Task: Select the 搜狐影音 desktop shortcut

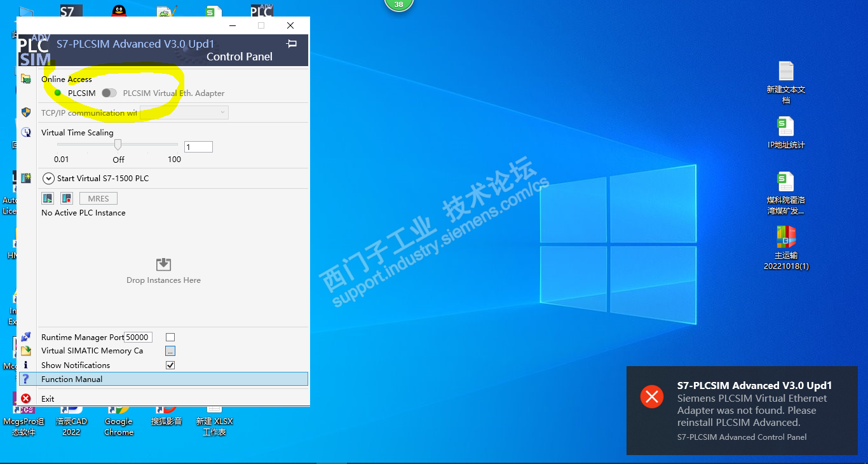Action: [x=166, y=416]
